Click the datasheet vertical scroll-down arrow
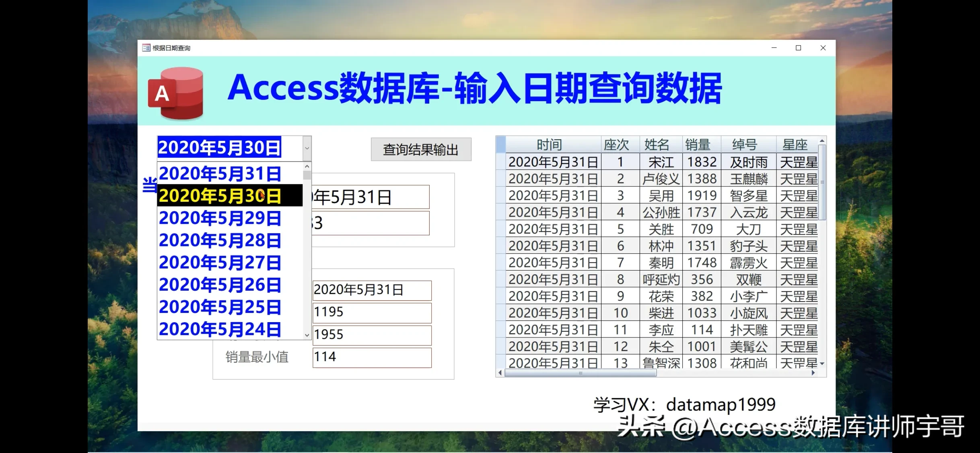Screen dimensions: 980x453 [x=822, y=364]
